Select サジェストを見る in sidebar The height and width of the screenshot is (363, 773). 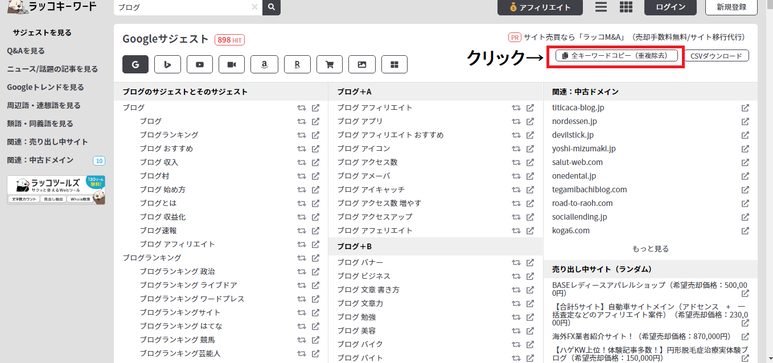pyautogui.click(x=42, y=33)
